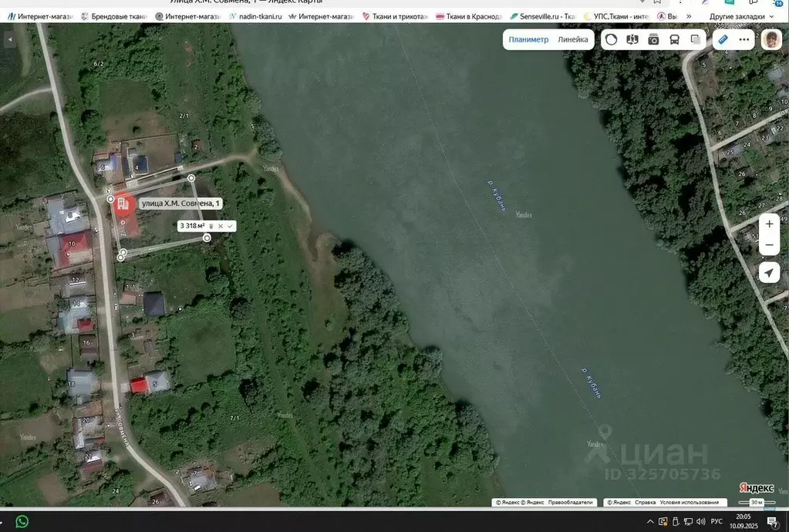Click the my location arrow button
The width and height of the screenshot is (789, 532).
click(x=769, y=273)
